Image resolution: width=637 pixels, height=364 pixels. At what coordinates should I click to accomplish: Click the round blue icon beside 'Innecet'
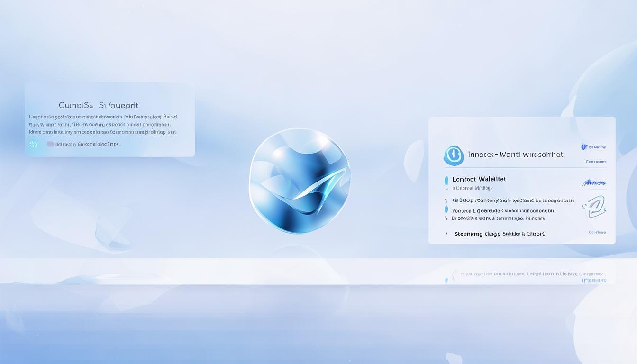pos(454,155)
